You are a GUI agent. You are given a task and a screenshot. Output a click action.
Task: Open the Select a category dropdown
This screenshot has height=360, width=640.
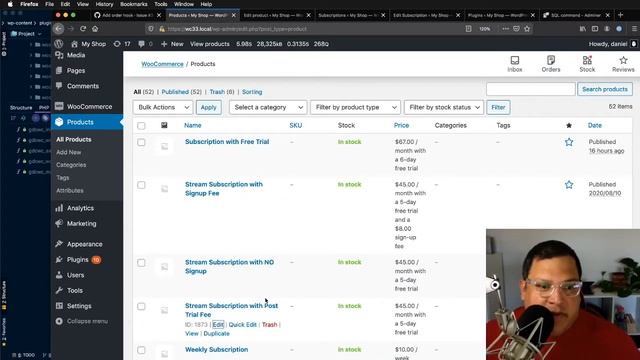click(268, 107)
